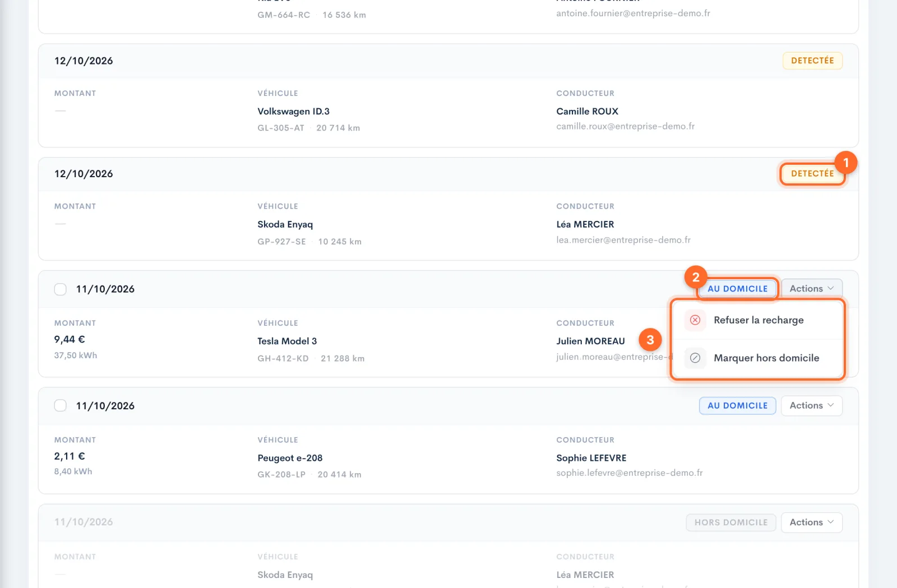Click the amount 2,11 €

click(70, 456)
